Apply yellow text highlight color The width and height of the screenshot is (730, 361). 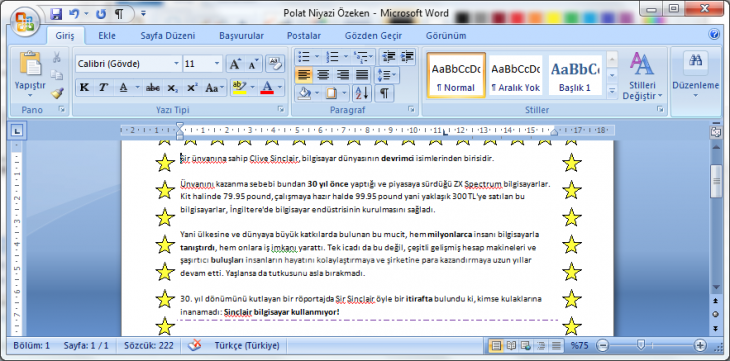[x=239, y=88]
